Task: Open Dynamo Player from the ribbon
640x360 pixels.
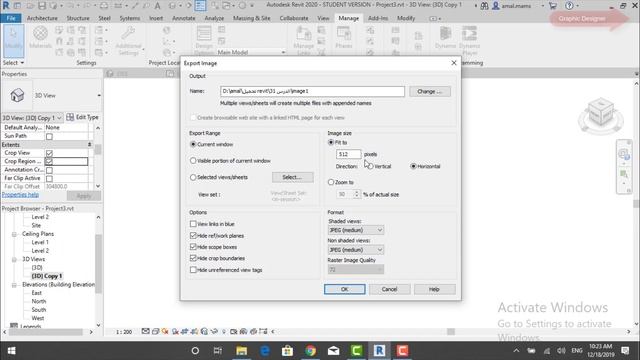Action: pyautogui.click(x=469, y=40)
